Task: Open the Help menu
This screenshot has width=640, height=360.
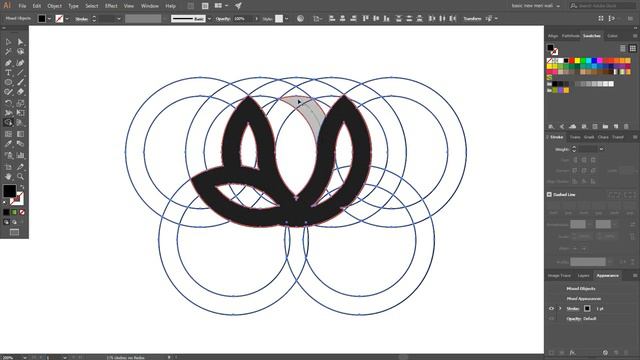Action: 171,6
